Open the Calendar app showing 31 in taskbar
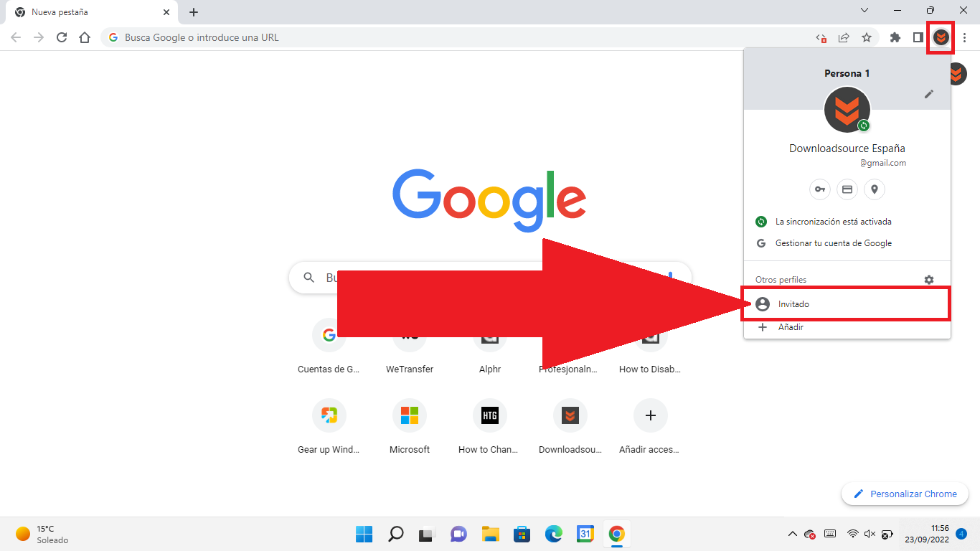The width and height of the screenshot is (980, 551). click(x=585, y=534)
